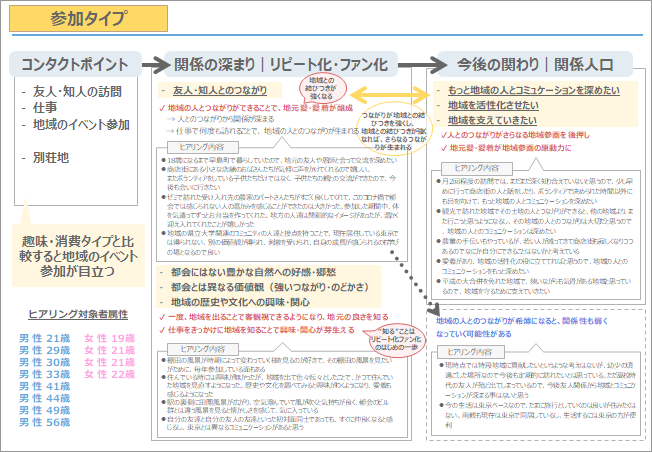Click the 都会とは異なる価値観 line

coord(269,287)
